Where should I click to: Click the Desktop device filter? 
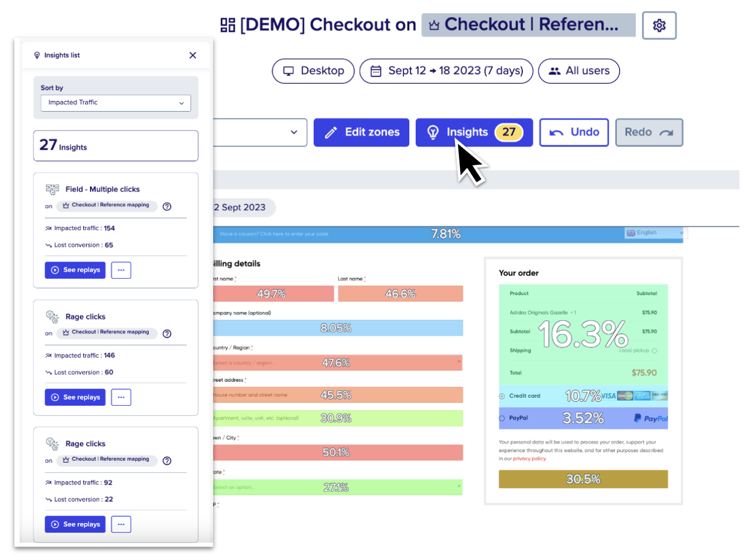(313, 71)
